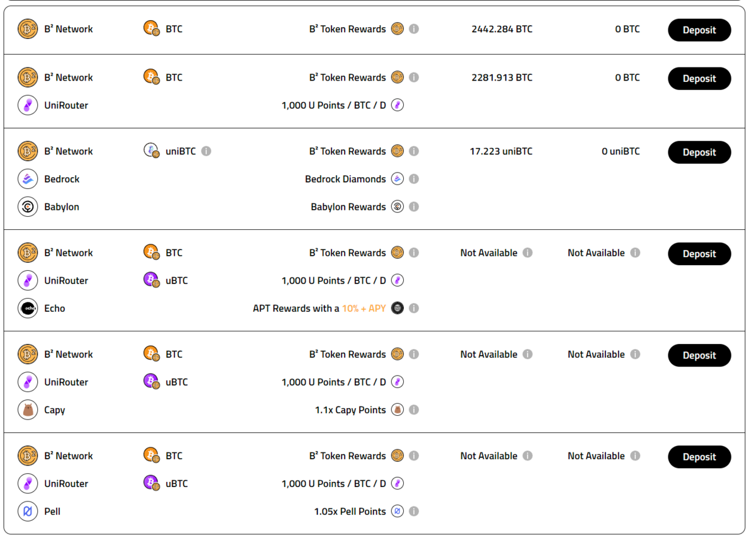This screenshot has width=756, height=538.
Task: Click Deposit button for the Pell pool
Action: 699,456
